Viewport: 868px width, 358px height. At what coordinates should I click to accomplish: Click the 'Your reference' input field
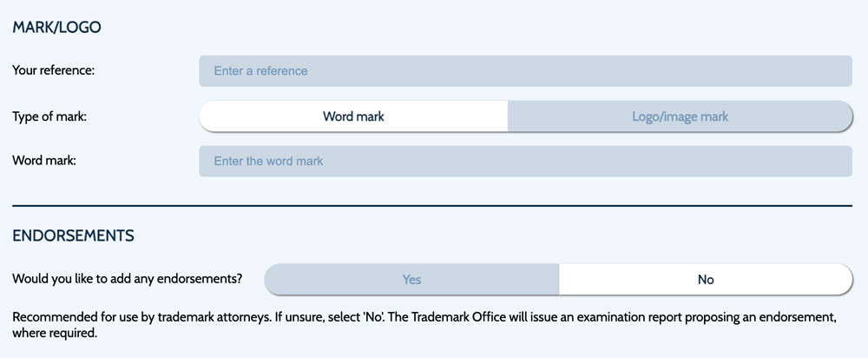pos(525,71)
